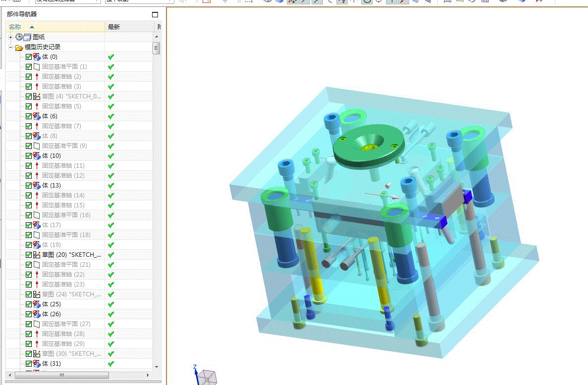This screenshot has height=385, width=588.
Task: Collapse the 模型历史记录 tree node
Action: tap(10, 47)
